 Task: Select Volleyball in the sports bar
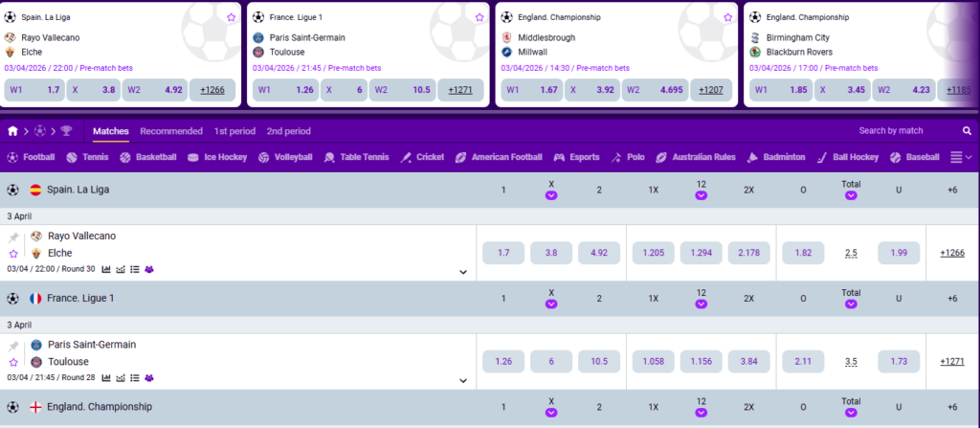pos(285,157)
